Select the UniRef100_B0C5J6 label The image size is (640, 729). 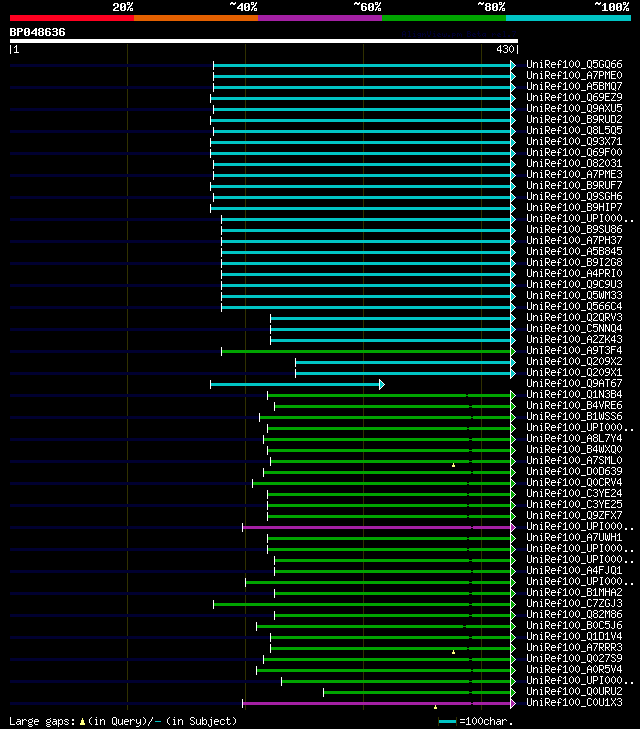click(x=574, y=626)
